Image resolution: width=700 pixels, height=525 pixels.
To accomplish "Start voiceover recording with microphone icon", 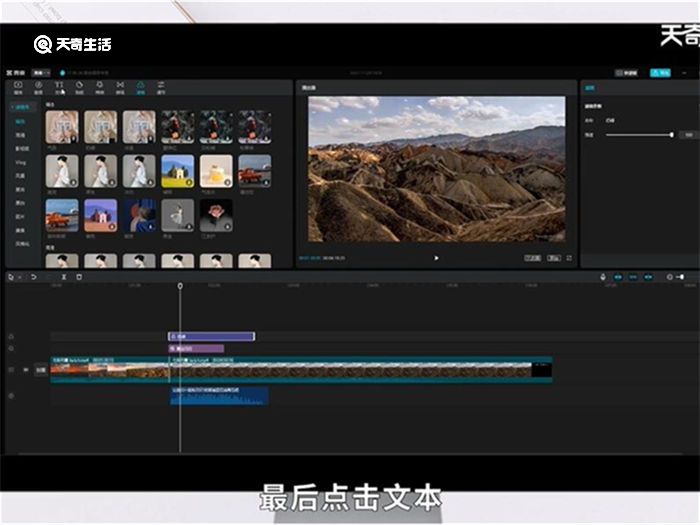I will coord(603,277).
